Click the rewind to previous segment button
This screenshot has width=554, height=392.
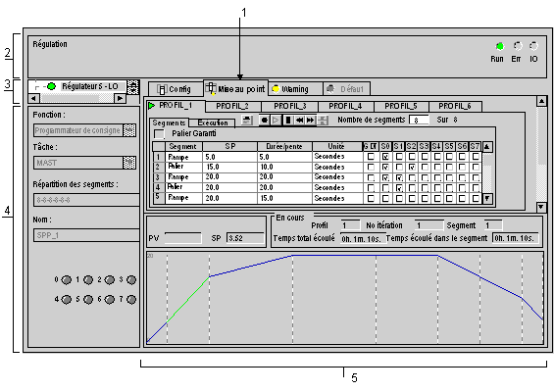(299, 121)
